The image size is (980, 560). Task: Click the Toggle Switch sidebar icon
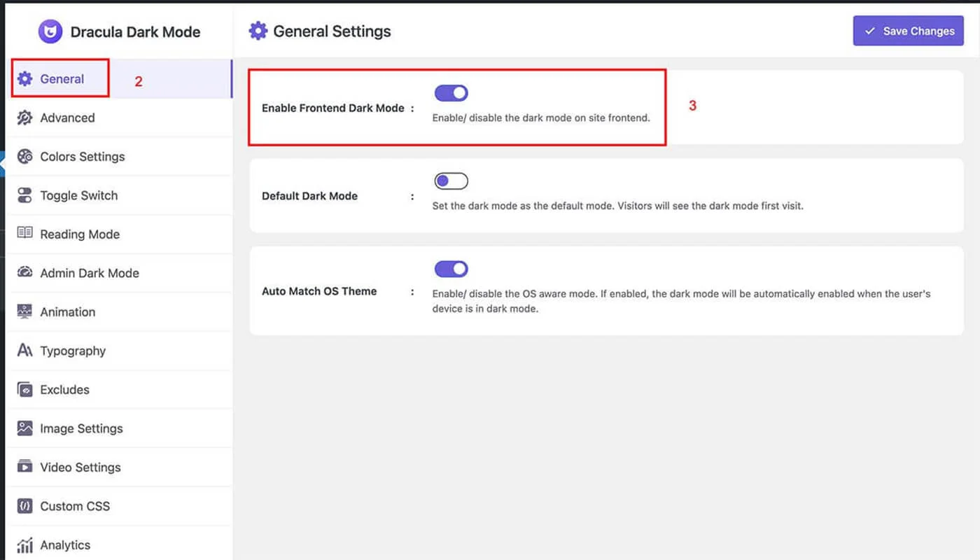pos(25,195)
